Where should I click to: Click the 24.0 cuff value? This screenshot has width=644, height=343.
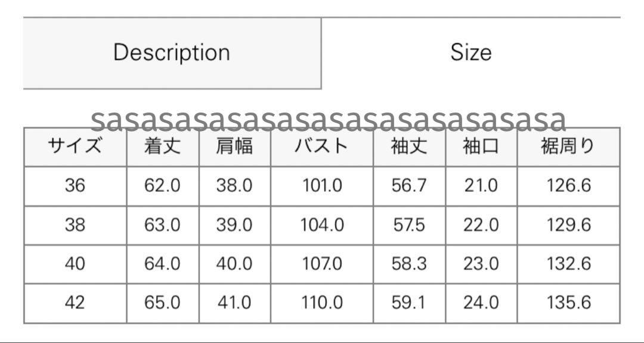(x=481, y=303)
